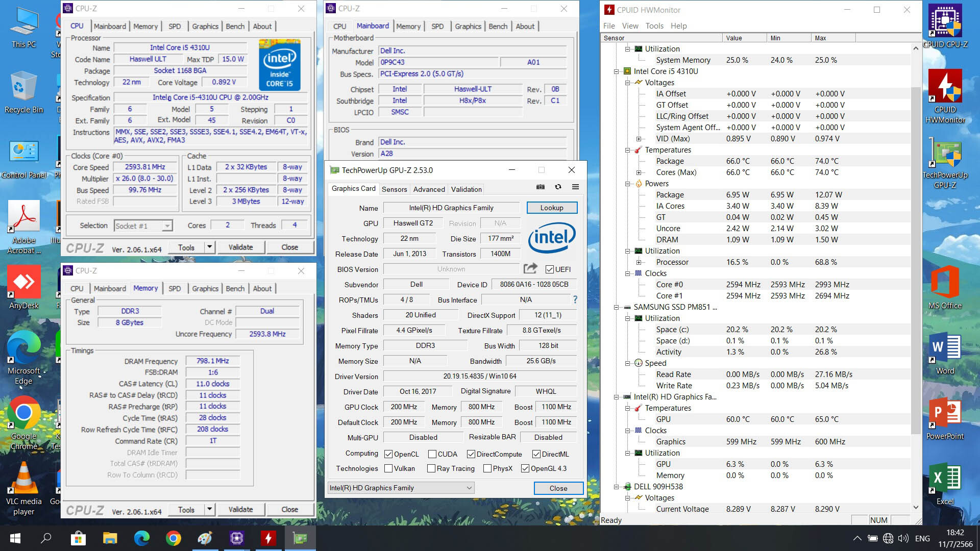The width and height of the screenshot is (980, 551).
Task: Click Close in CPU-Z Memory window
Action: (x=289, y=509)
